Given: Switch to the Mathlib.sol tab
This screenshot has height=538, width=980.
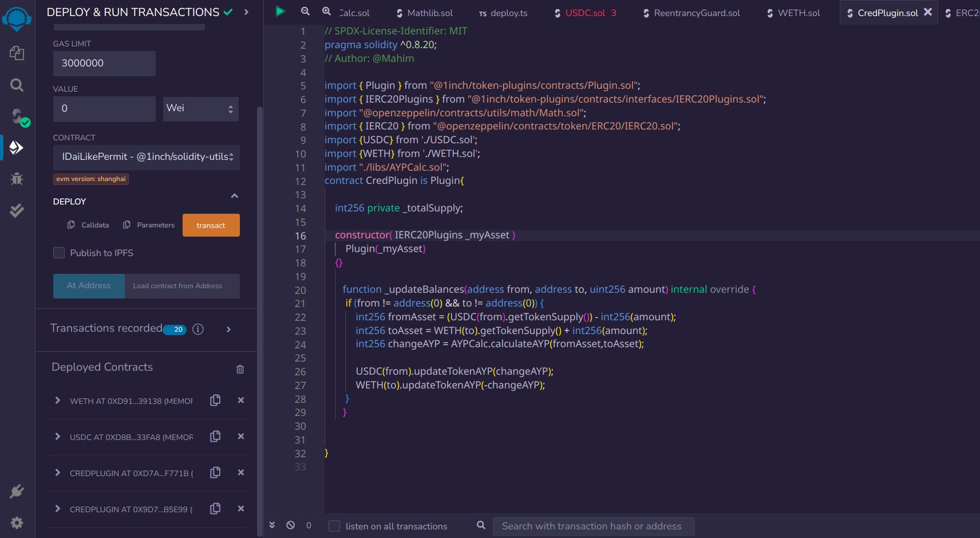Looking at the screenshot, I should [x=424, y=13].
